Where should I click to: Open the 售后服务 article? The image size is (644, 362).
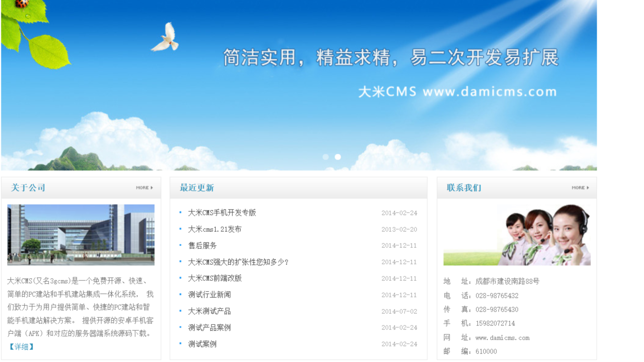click(x=202, y=246)
